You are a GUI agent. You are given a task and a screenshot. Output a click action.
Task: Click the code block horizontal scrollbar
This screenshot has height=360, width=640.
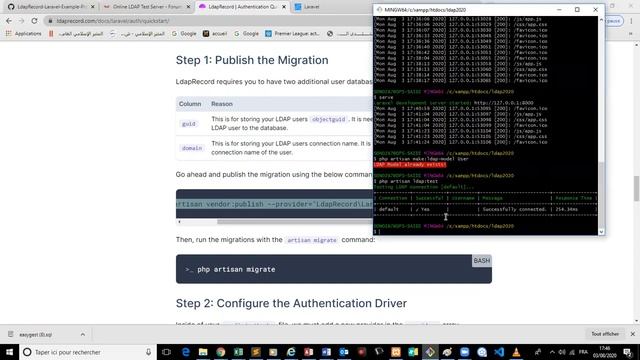pyautogui.click(x=294, y=222)
